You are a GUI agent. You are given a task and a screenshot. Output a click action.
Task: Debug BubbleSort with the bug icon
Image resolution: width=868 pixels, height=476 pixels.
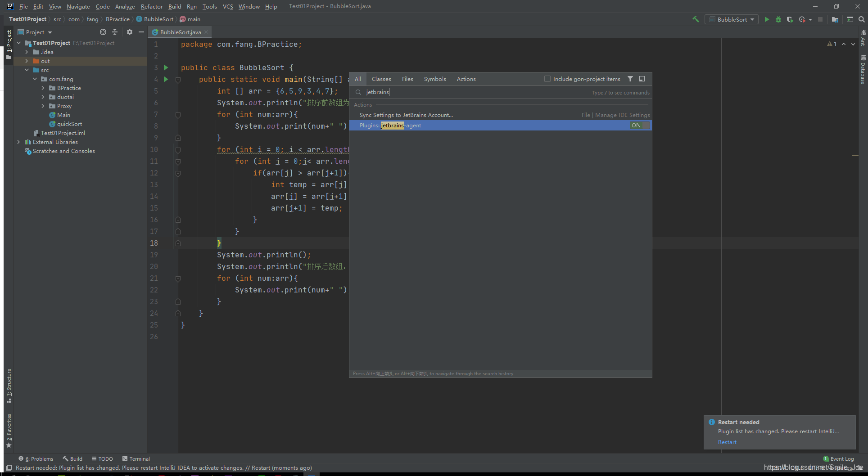tap(778, 19)
